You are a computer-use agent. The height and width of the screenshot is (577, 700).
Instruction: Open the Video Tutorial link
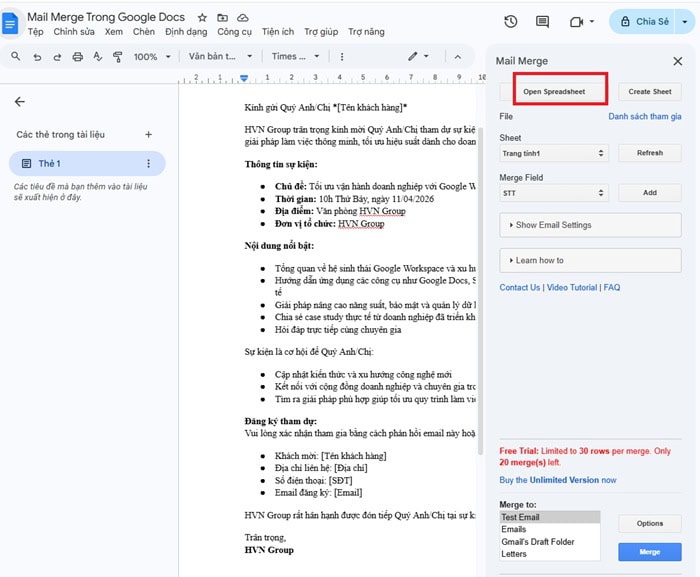click(x=572, y=288)
